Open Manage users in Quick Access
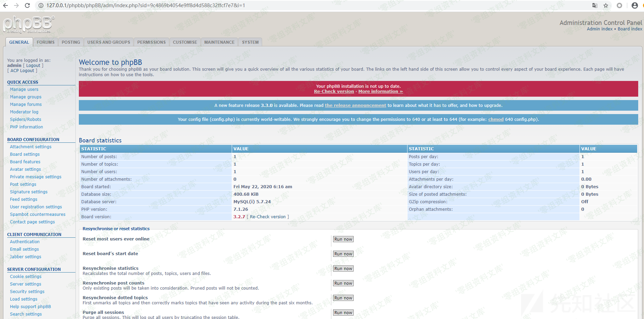The width and height of the screenshot is (644, 319). tap(24, 89)
